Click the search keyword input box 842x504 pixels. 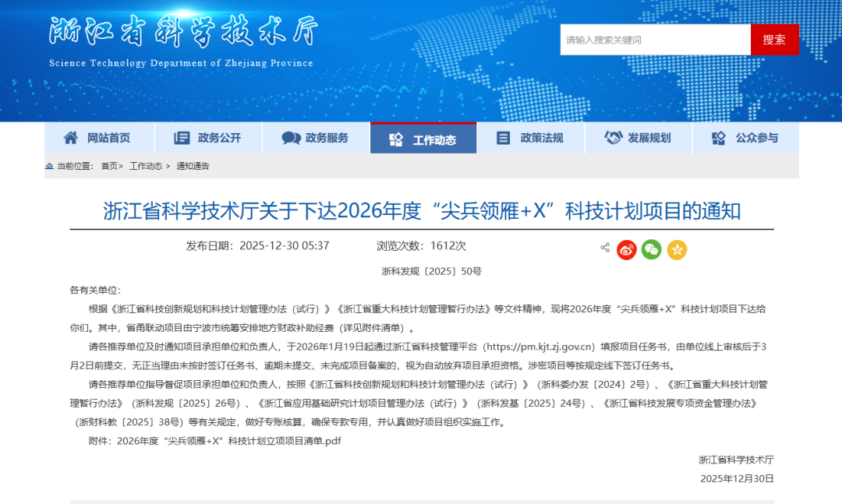tap(655, 39)
